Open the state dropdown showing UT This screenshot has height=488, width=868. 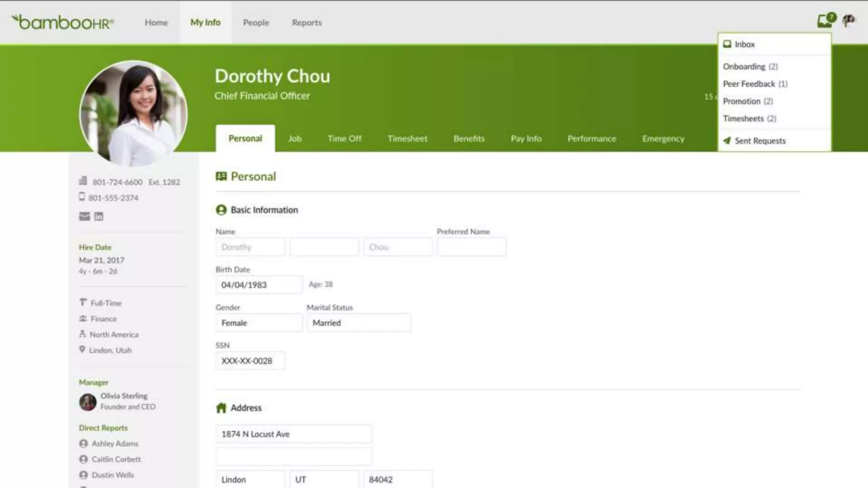click(324, 480)
